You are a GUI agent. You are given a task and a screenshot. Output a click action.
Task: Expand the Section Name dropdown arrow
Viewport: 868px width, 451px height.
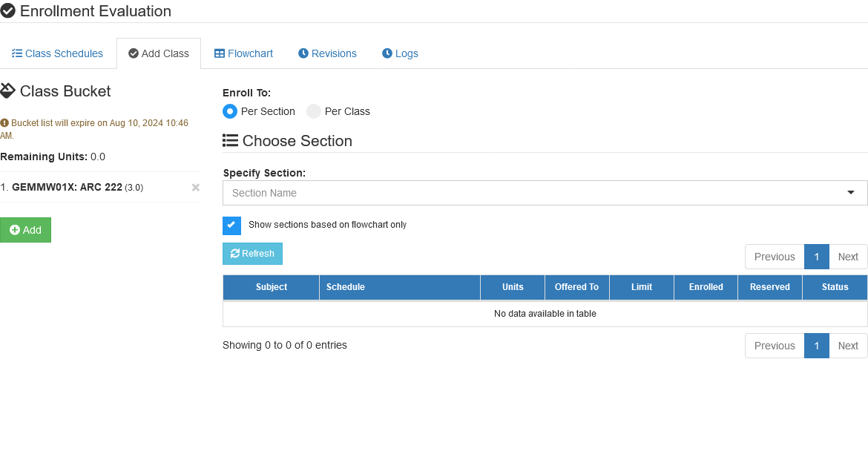851,193
